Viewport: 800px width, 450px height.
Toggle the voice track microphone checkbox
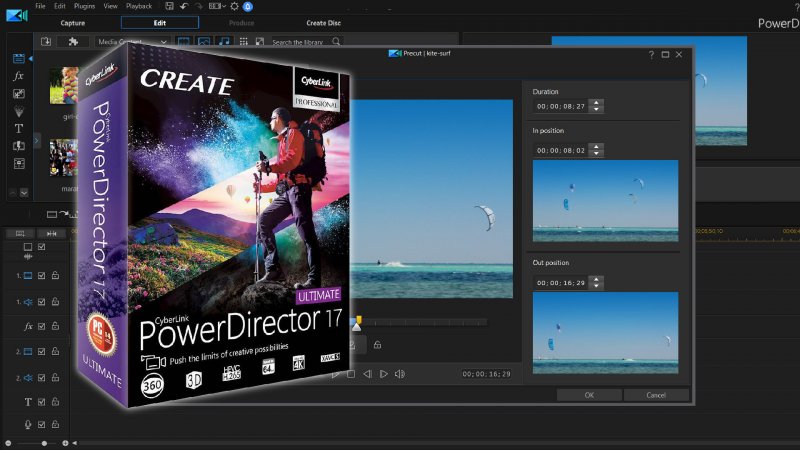coord(41,425)
